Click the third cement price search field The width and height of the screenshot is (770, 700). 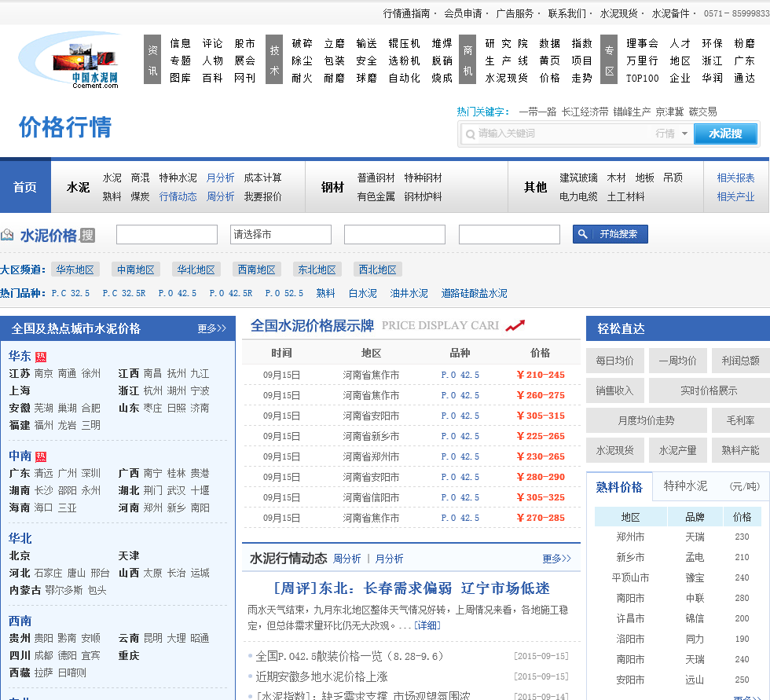[394, 235]
